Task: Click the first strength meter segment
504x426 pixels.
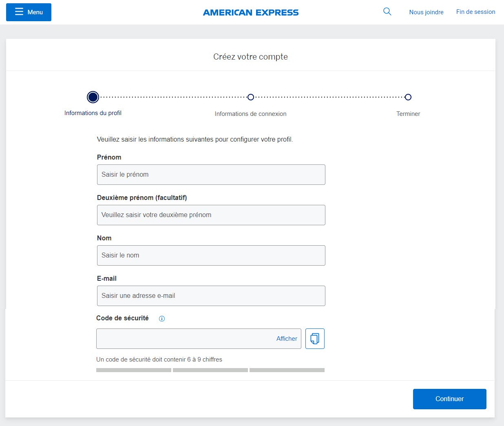Action: click(x=134, y=370)
